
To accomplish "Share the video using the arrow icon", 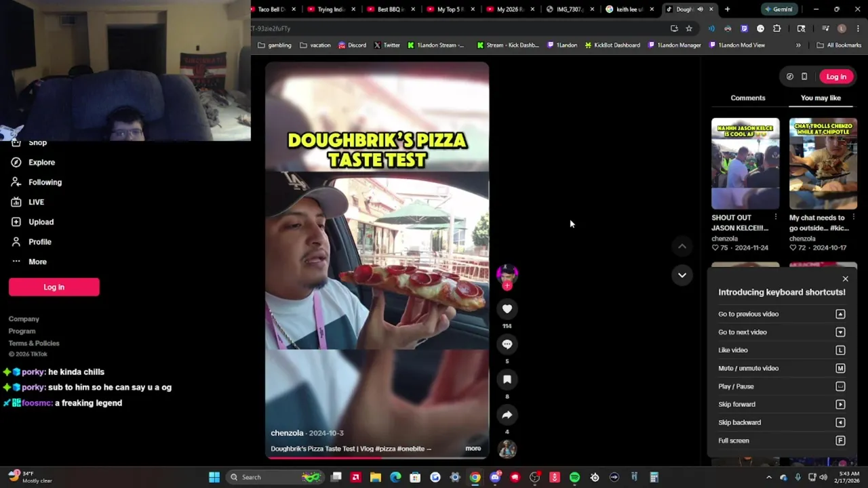I will (507, 415).
